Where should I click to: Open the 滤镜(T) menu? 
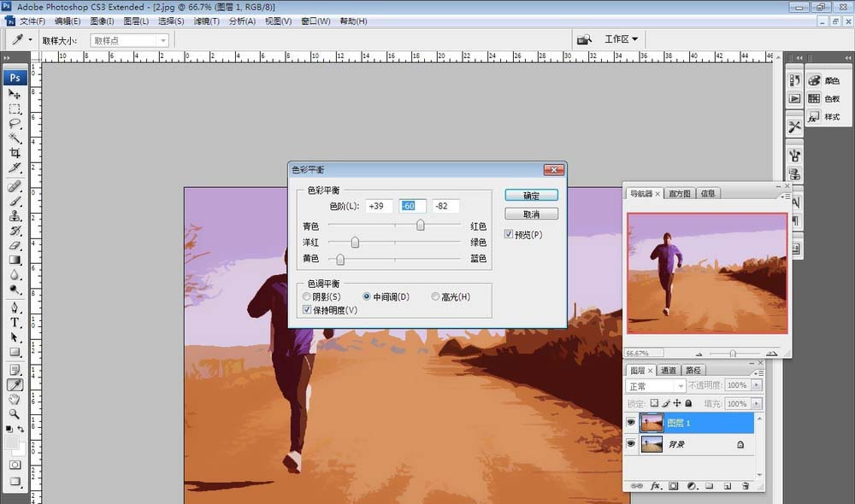coord(206,21)
